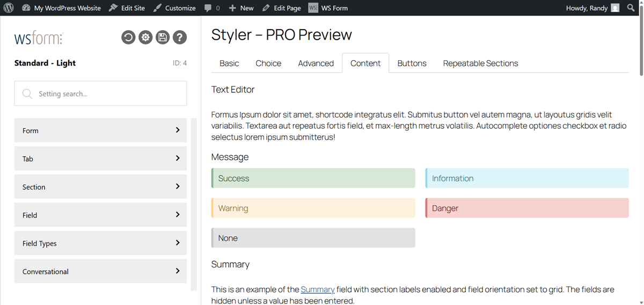644x305 pixels.
Task: Select the Choice tab
Action: coord(268,63)
